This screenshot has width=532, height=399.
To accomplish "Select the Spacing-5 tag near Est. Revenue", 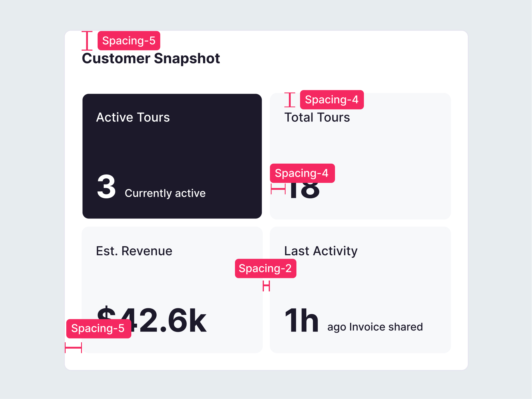I will 99,328.
